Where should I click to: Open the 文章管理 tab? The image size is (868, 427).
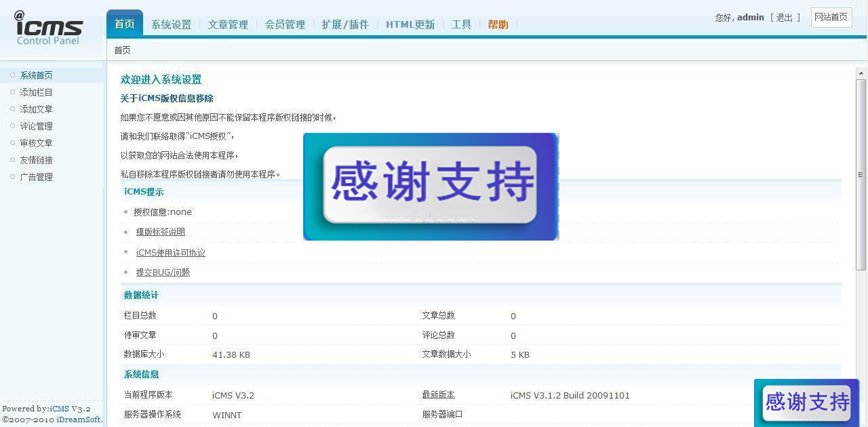pyautogui.click(x=229, y=24)
